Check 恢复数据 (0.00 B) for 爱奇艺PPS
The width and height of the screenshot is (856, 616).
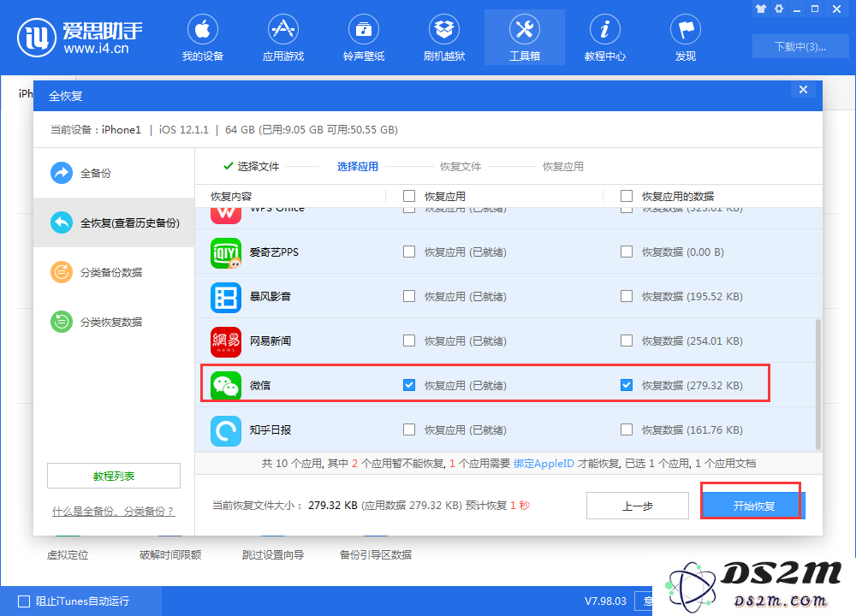pos(627,252)
